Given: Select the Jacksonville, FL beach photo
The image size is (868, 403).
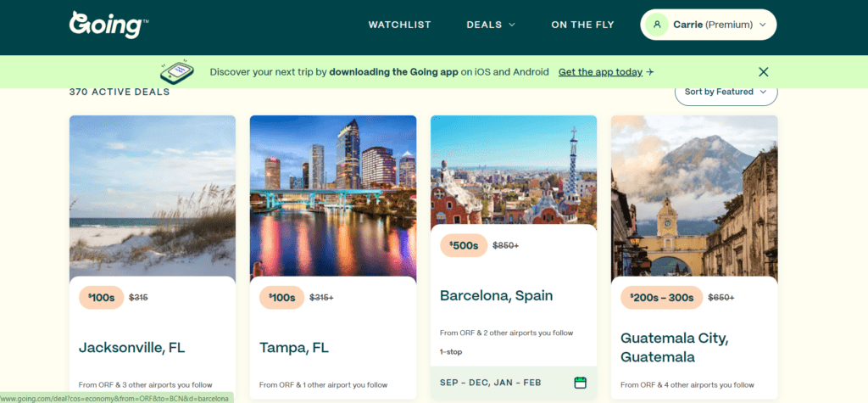Looking at the screenshot, I should pyautogui.click(x=153, y=198).
